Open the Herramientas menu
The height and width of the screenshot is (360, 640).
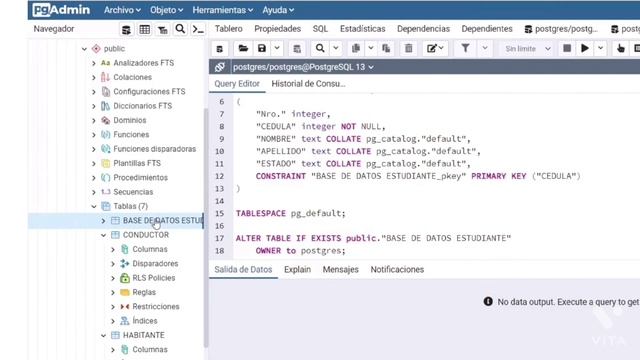tap(222, 10)
